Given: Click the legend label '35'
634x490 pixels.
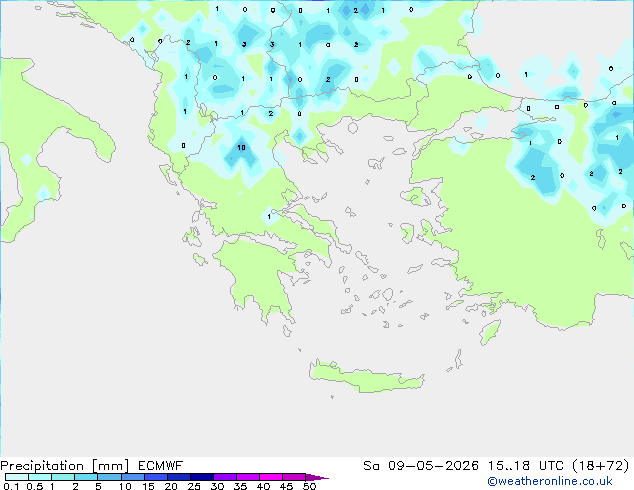Looking at the screenshot, I should 240,486.
